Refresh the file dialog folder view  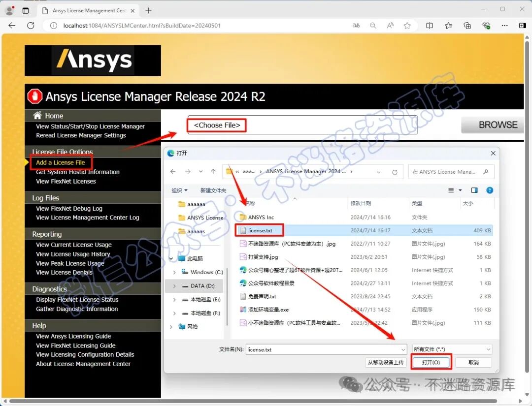(x=395, y=172)
